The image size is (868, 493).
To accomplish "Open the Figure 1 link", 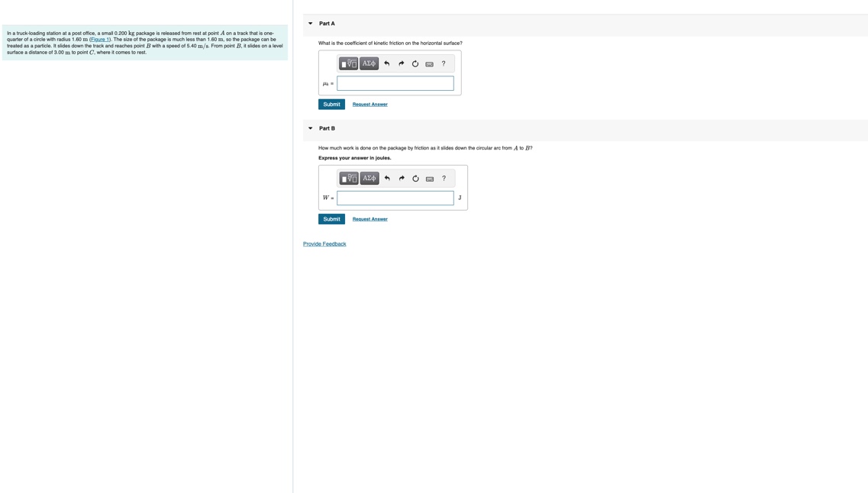I will pos(101,39).
